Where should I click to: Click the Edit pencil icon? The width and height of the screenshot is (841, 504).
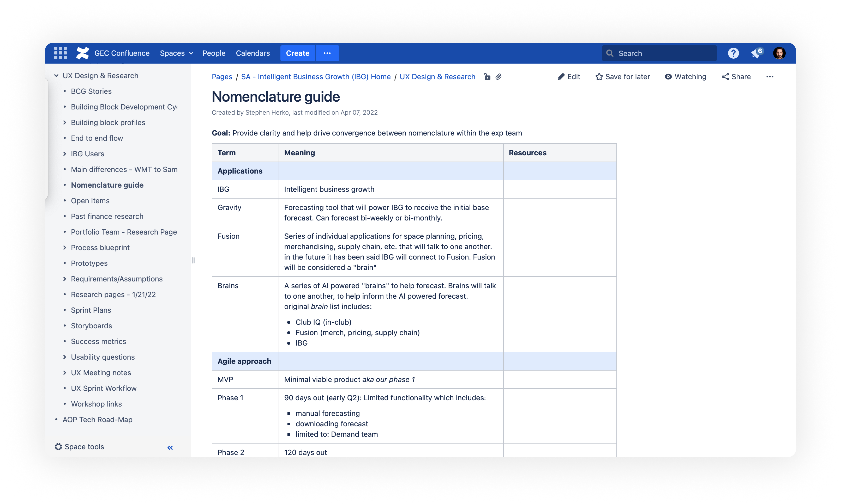point(561,77)
